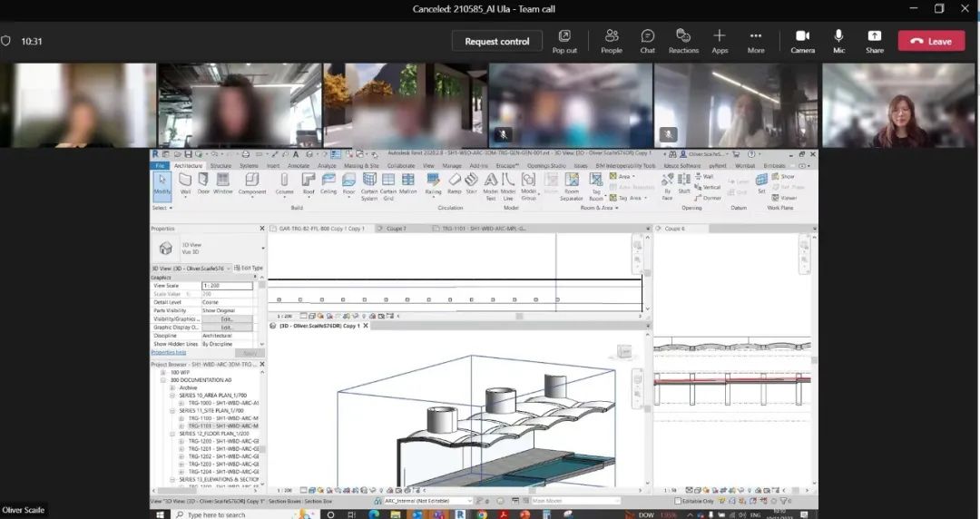Open the Properties help link

(x=168, y=353)
